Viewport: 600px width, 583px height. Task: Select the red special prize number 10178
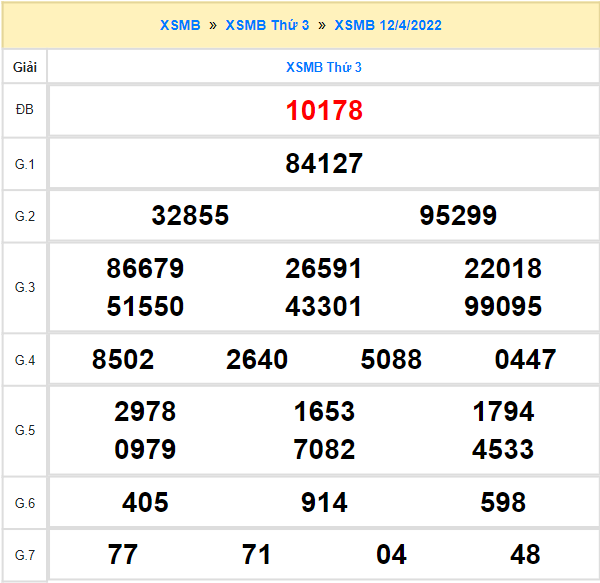coord(324,111)
